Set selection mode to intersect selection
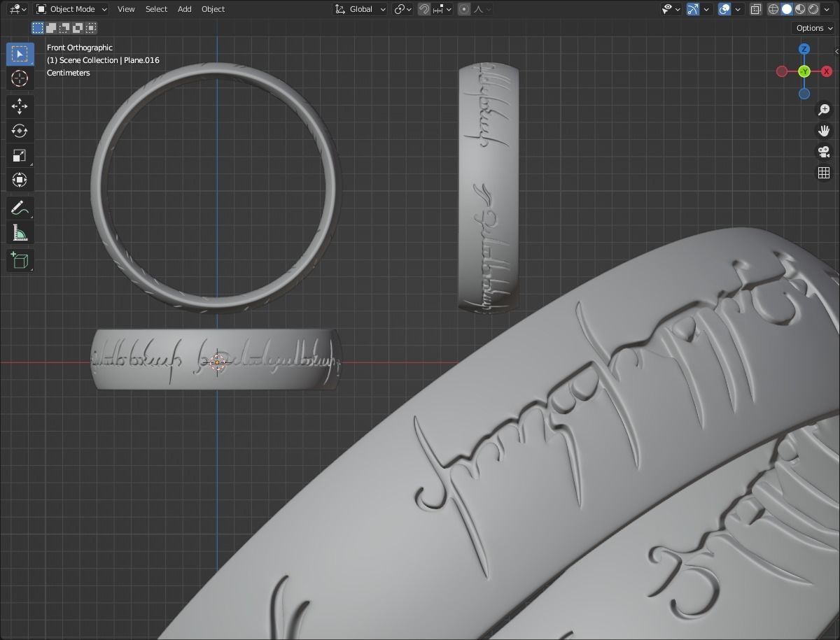Image resolution: width=840 pixels, height=640 pixels. coord(91,28)
